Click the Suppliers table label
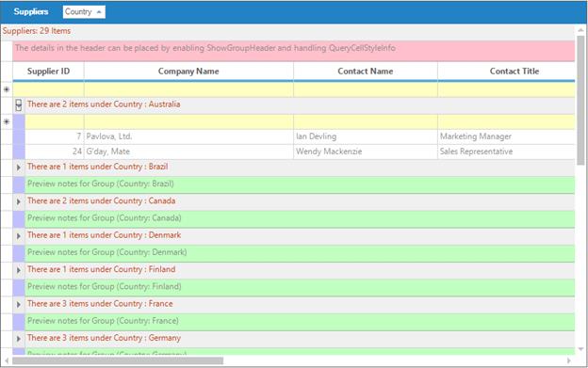Viewport: 588px width, 368px height. pyautogui.click(x=31, y=11)
